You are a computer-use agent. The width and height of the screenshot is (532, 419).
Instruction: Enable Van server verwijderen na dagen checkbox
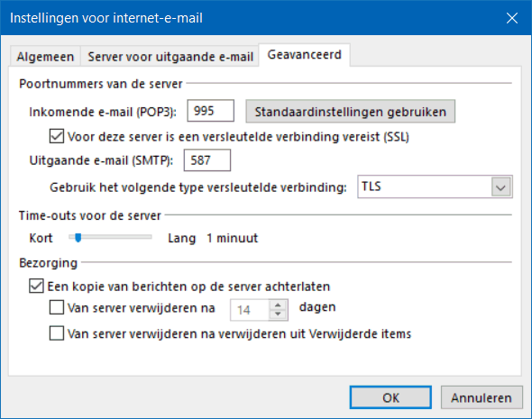(x=56, y=307)
